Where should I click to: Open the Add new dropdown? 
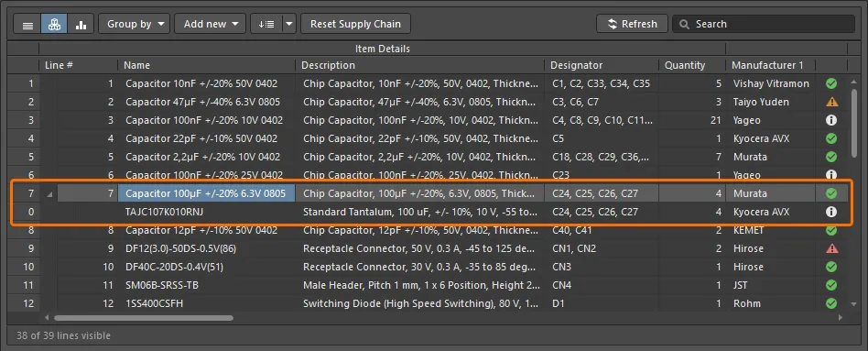pyautogui.click(x=210, y=25)
